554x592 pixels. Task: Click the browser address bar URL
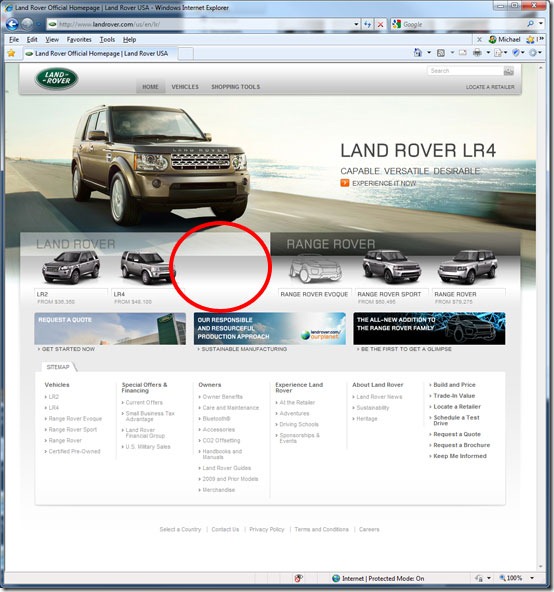pyautogui.click(x=110, y=25)
